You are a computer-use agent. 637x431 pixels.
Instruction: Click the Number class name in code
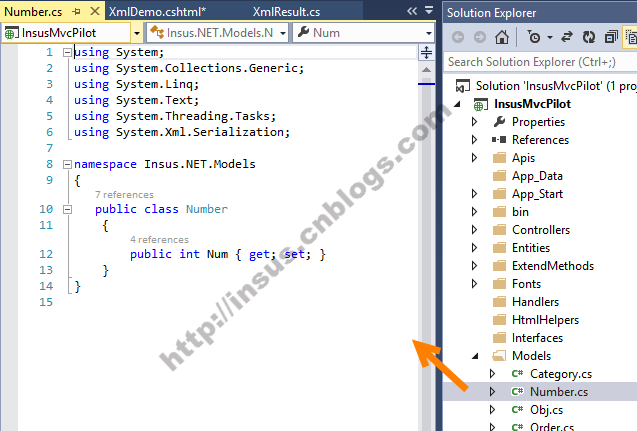tap(207, 209)
